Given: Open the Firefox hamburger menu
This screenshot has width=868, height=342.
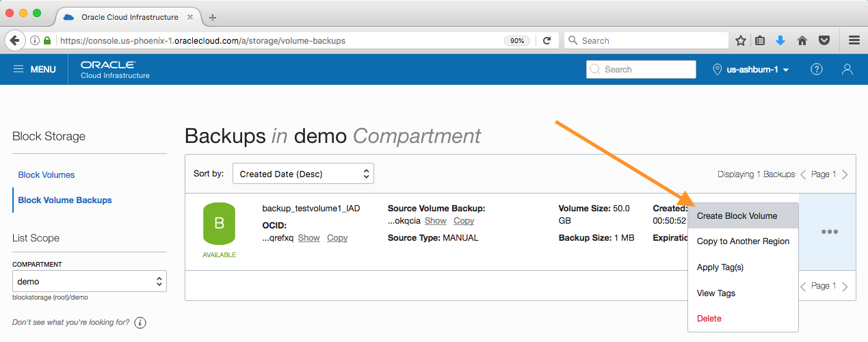Looking at the screenshot, I should [x=854, y=40].
